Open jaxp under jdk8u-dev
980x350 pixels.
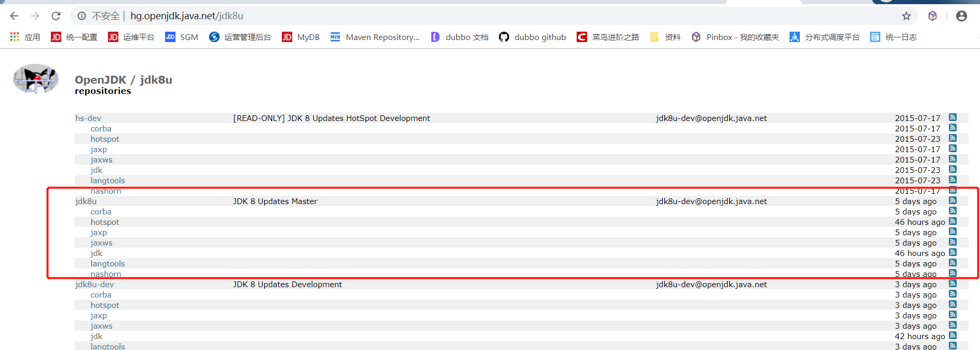pyautogui.click(x=99, y=316)
